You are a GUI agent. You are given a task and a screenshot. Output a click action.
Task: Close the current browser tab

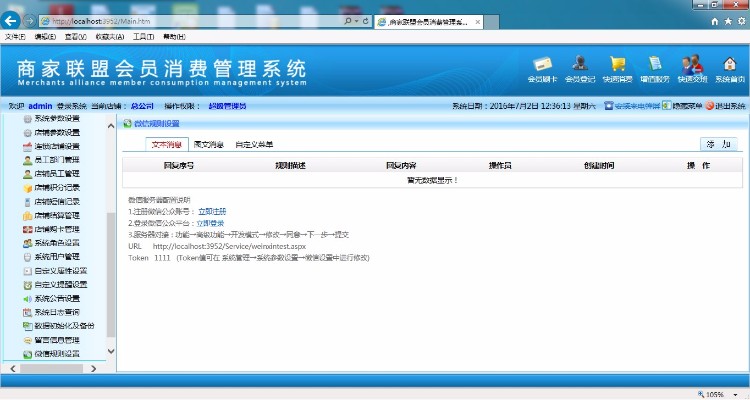coord(477,22)
